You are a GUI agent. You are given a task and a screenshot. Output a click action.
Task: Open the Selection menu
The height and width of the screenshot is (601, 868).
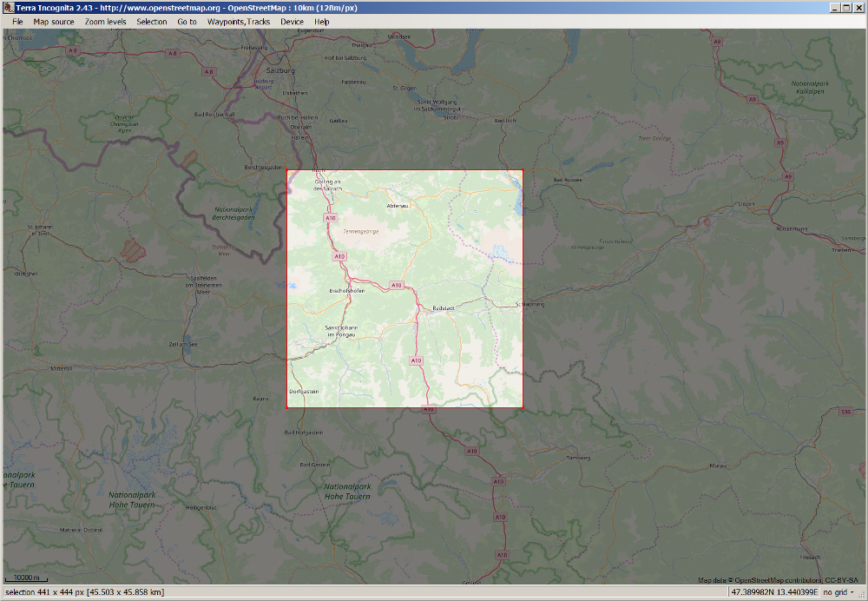[152, 21]
